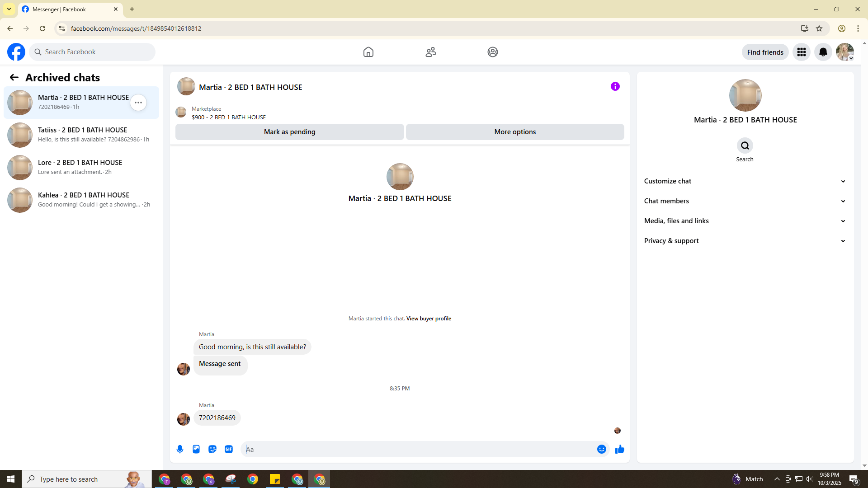The width and height of the screenshot is (868, 488).
Task: Click the Facebook logo icon
Action: point(16,52)
